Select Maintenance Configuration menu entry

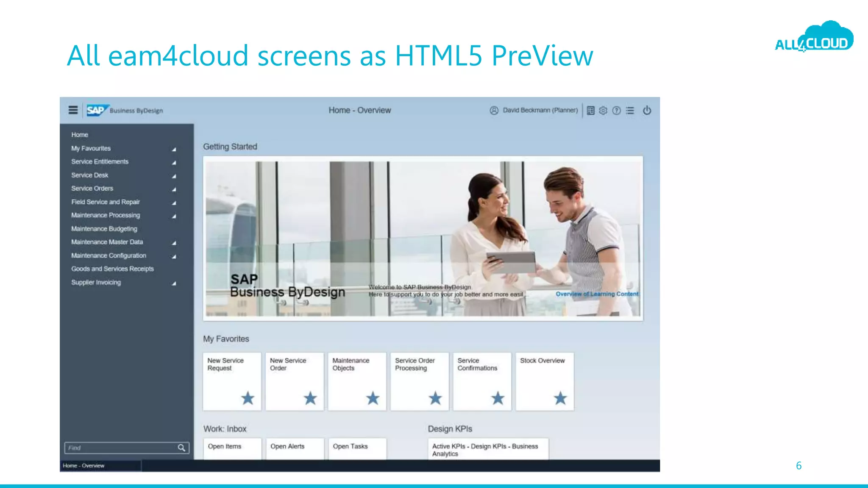108,255
